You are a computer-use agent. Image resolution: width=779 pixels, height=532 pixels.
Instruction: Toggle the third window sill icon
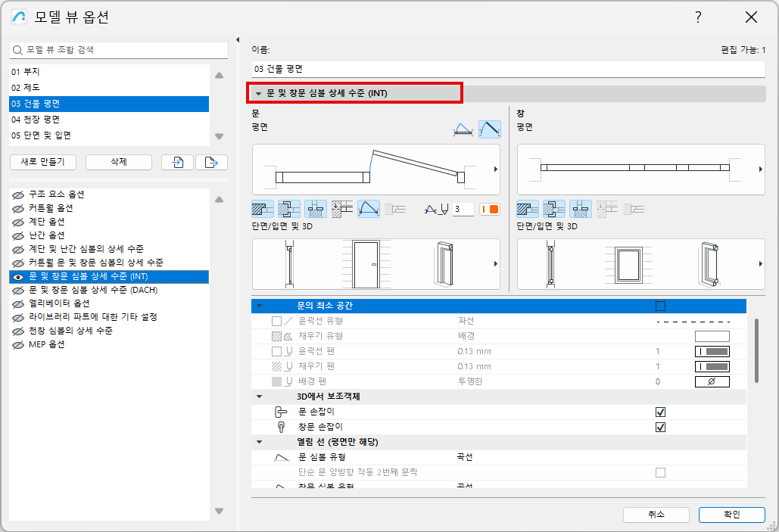coord(580,209)
